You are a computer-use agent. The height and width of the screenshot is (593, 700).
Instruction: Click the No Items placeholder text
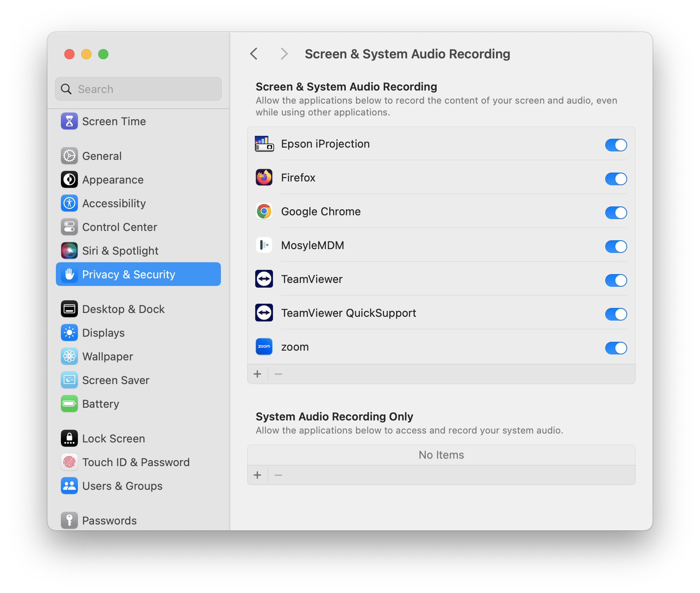tap(441, 455)
